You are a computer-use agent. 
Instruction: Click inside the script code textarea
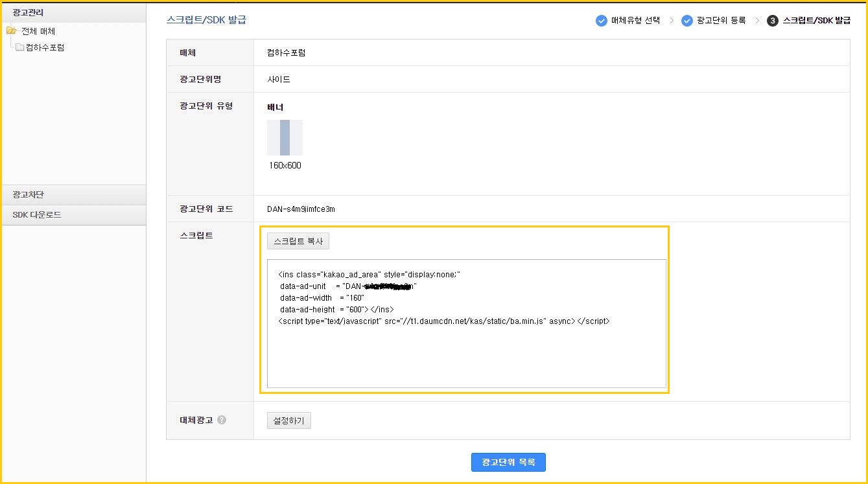click(467, 323)
